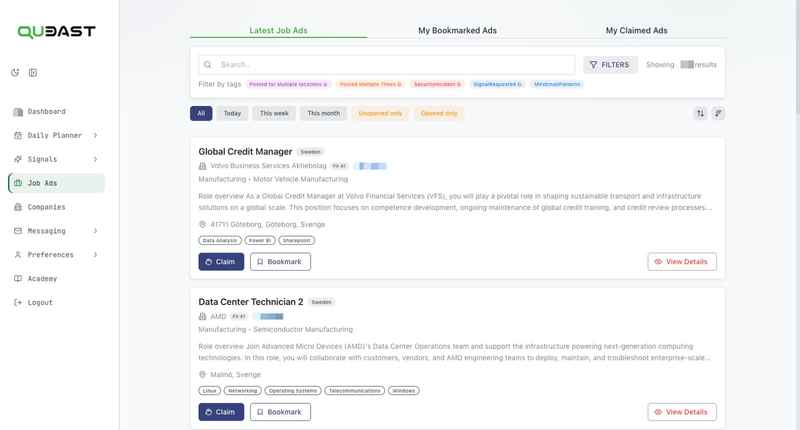Open sort order options icon
Image resolution: width=800 pixels, height=430 pixels.
718,113
